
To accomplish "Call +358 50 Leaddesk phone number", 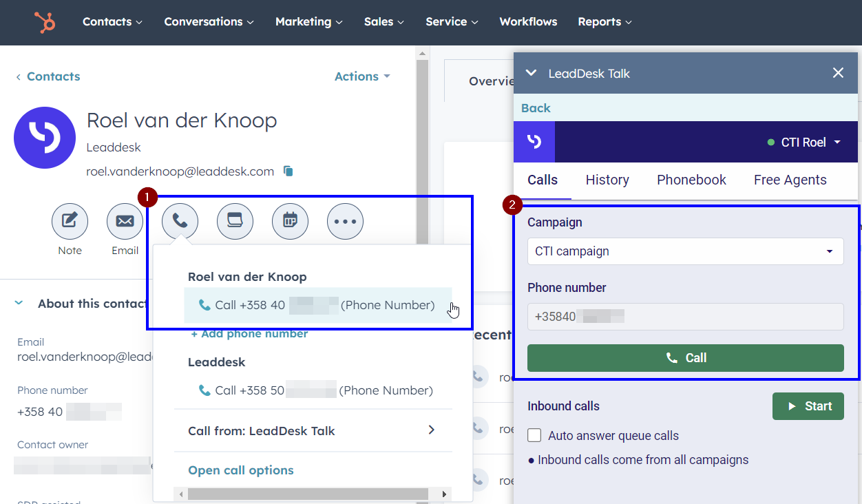I will (x=316, y=390).
